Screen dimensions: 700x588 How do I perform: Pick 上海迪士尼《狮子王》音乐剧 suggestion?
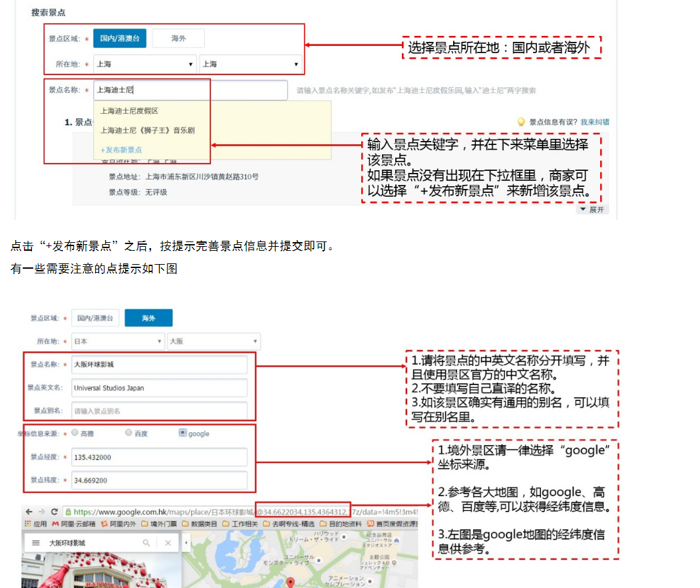coord(147,130)
